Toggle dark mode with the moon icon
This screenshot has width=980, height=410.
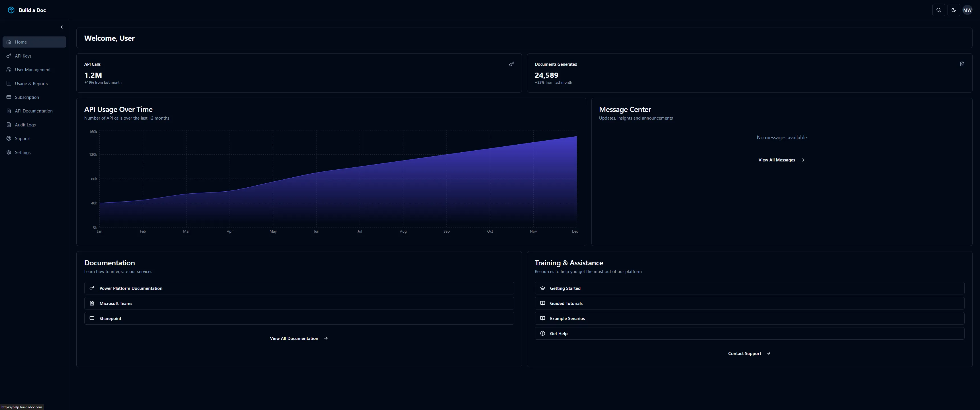pyautogui.click(x=954, y=10)
